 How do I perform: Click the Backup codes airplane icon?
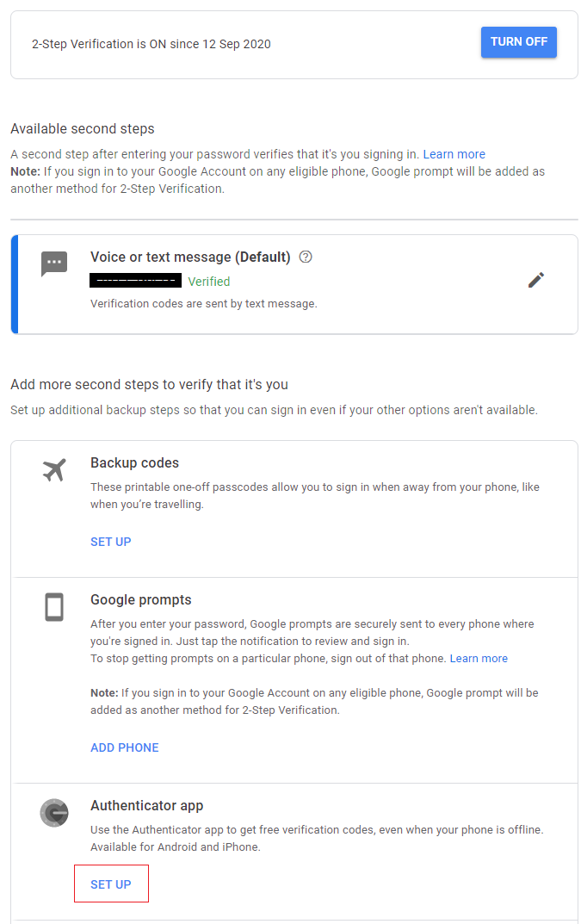coord(53,470)
